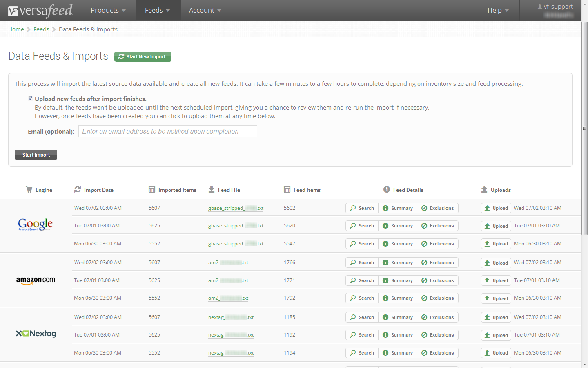
Task: View Exclusions for Nextag 1192 items feed
Action: point(438,335)
